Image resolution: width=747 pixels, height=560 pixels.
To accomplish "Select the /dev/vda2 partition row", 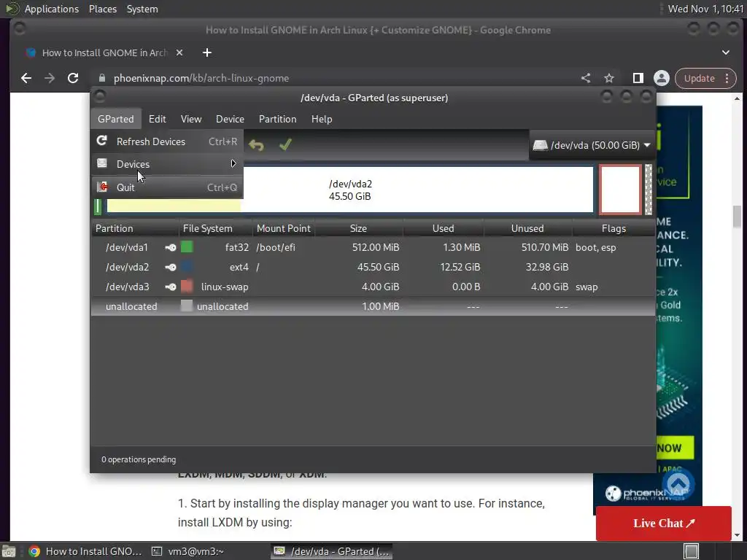I will click(x=373, y=267).
